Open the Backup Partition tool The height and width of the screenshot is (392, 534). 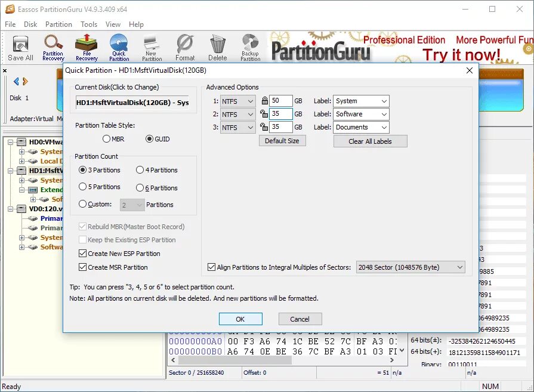[251, 48]
